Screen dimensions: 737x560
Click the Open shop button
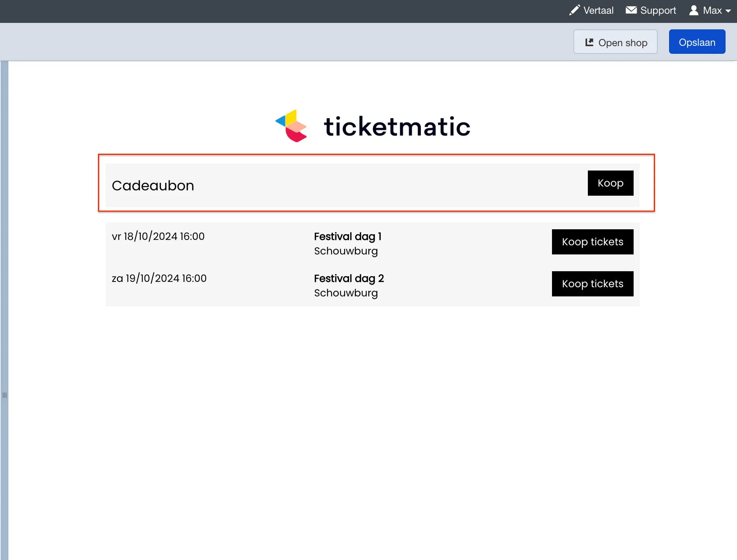(615, 42)
